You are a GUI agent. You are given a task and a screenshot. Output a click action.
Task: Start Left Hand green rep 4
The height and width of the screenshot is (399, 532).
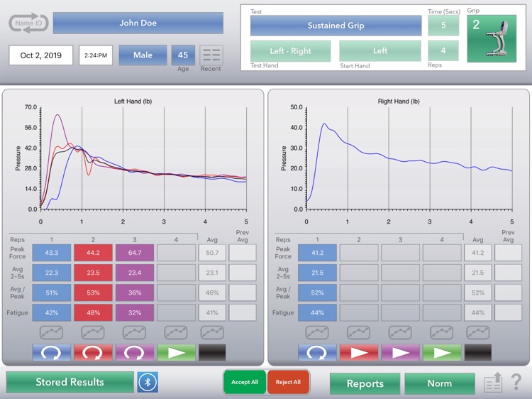pos(176,352)
